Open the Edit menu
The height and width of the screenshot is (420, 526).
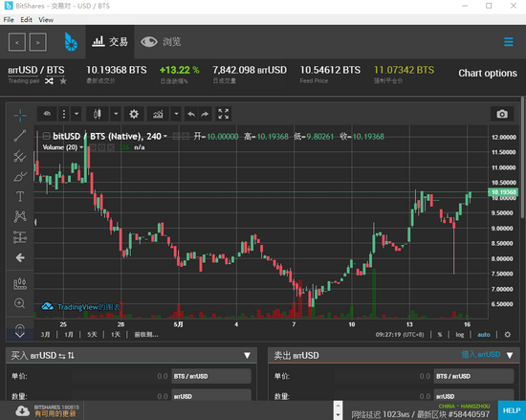pyautogui.click(x=26, y=20)
